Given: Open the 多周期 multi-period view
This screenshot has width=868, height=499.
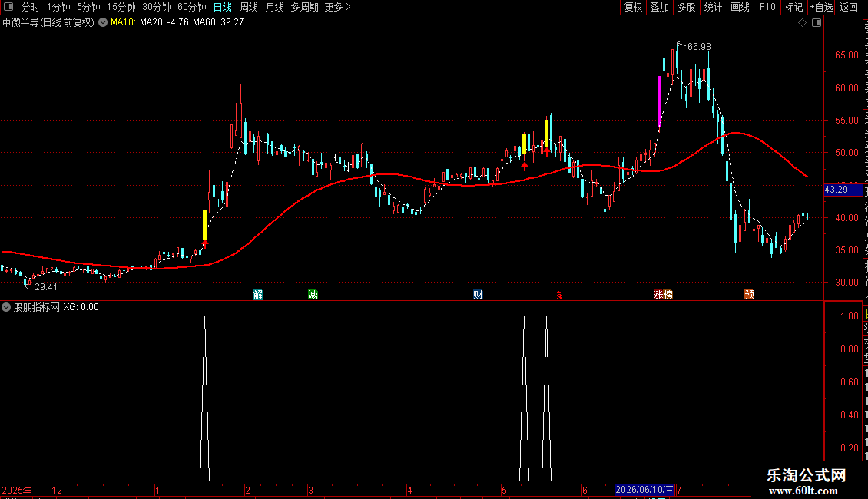Looking at the screenshot, I should [x=304, y=7].
